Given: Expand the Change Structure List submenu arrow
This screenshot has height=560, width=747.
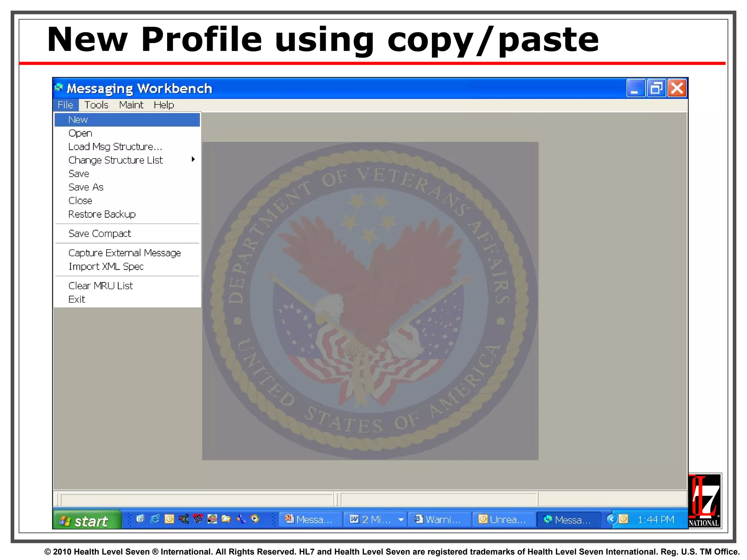Looking at the screenshot, I should pos(193,159).
